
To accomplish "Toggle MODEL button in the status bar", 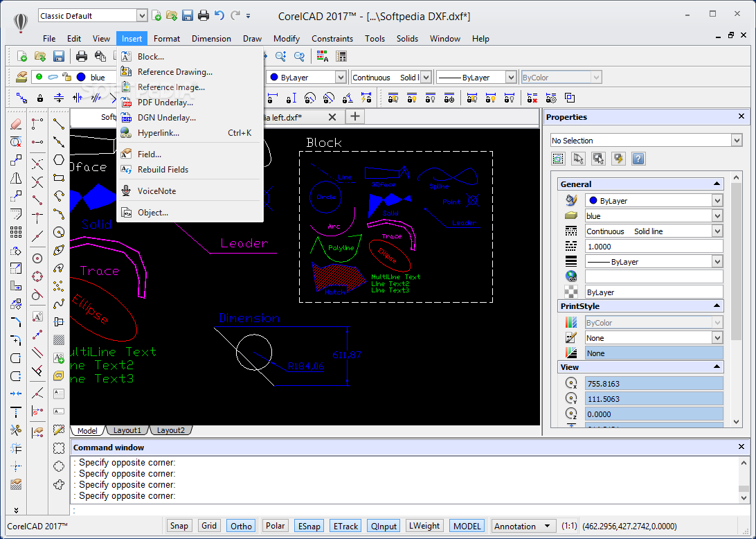I will pos(467,525).
